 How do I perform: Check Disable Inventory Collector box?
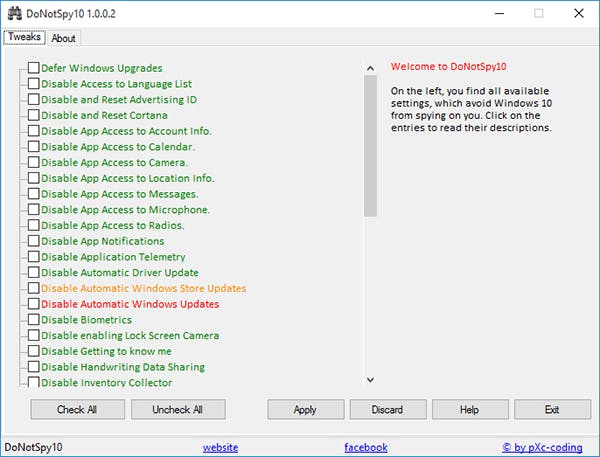pos(34,382)
